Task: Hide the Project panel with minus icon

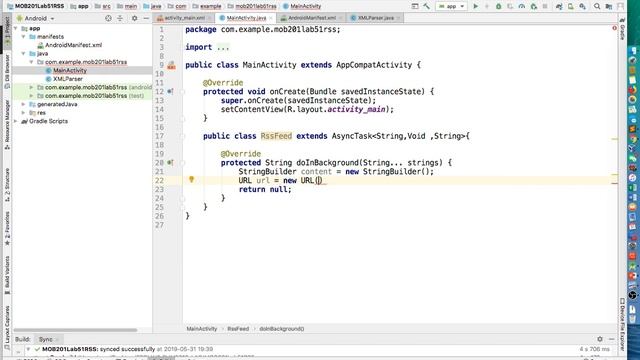Action: (146, 18)
